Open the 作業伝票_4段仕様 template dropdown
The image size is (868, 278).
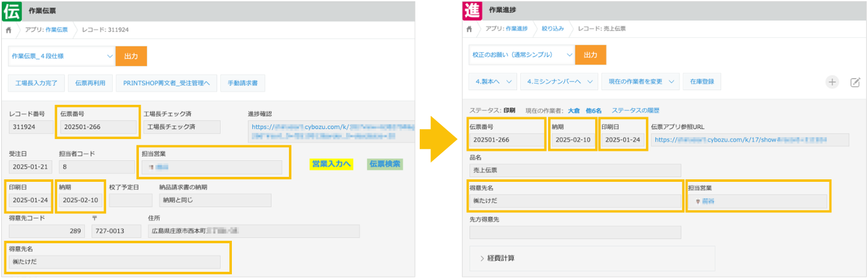61,56
